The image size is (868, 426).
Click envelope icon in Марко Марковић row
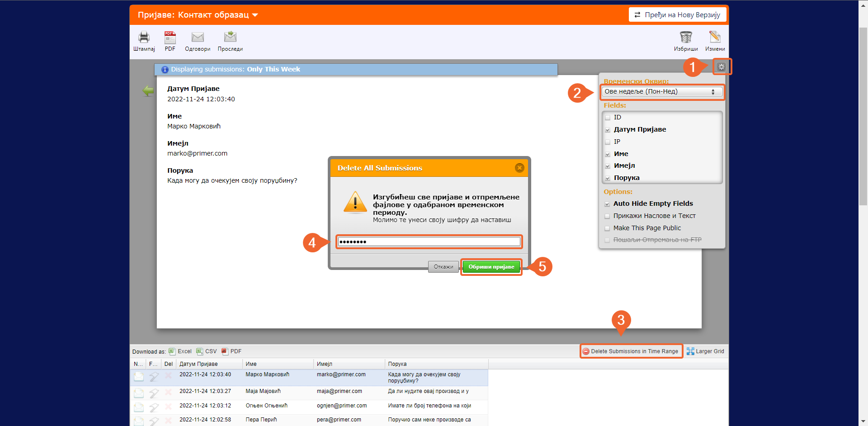click(139, 377)
